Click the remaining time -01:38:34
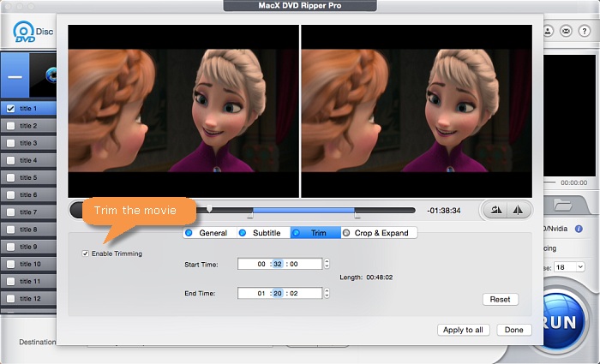 (444, 211)
